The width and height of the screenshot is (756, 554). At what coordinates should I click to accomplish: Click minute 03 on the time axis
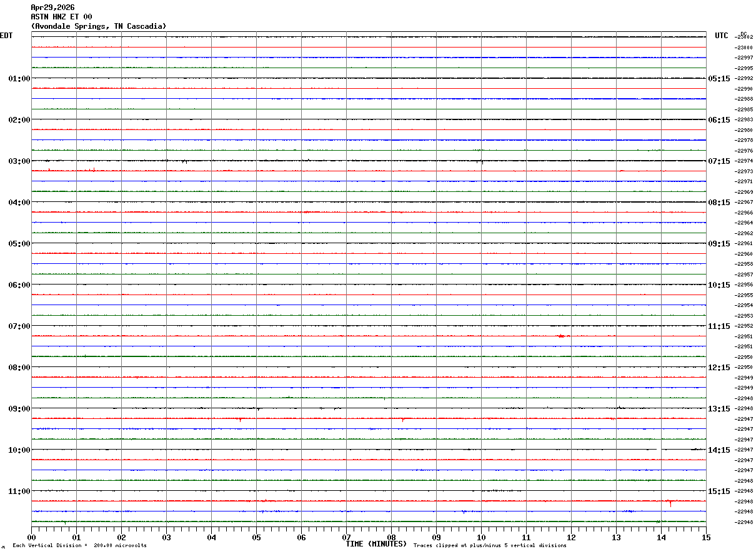[x=166, y=537]
